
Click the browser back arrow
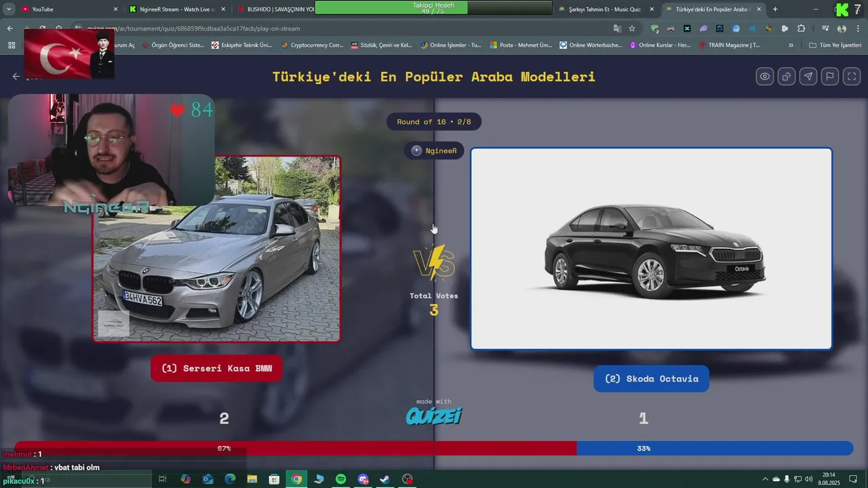pyautogui.click(x=9, y=28)
